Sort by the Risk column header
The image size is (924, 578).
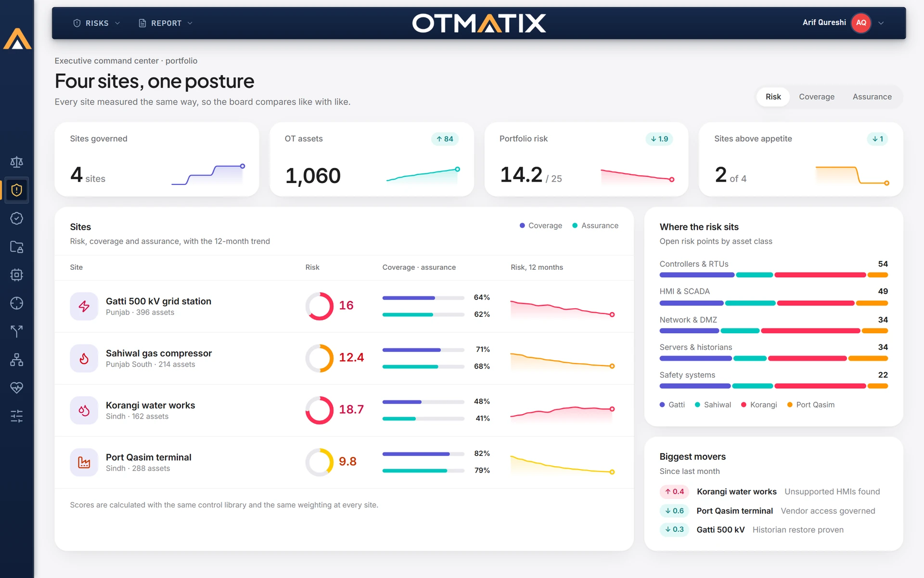click(312, 267)
